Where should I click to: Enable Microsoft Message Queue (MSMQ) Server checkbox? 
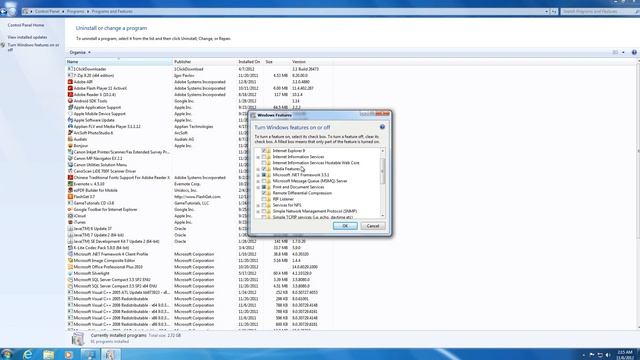264,181
